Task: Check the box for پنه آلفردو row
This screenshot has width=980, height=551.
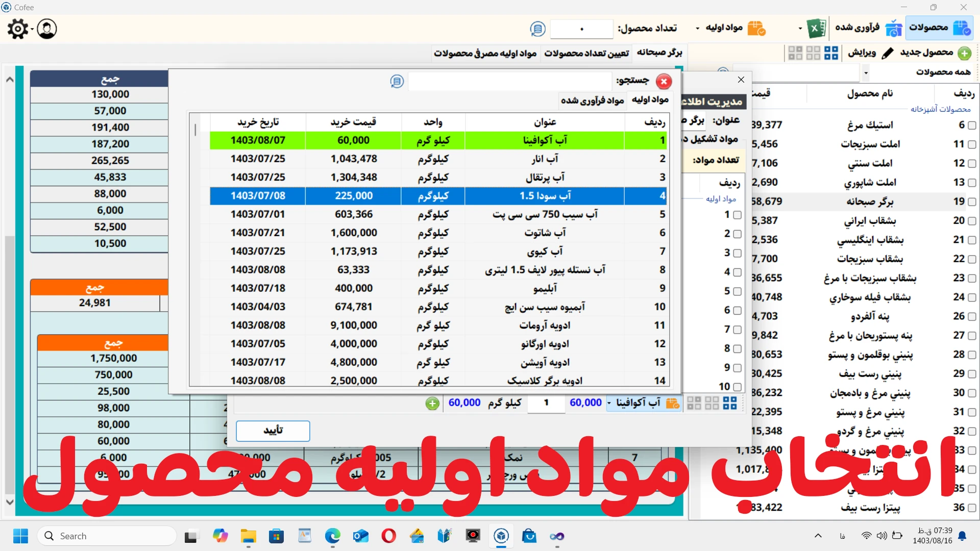Action: pos(972,317)
